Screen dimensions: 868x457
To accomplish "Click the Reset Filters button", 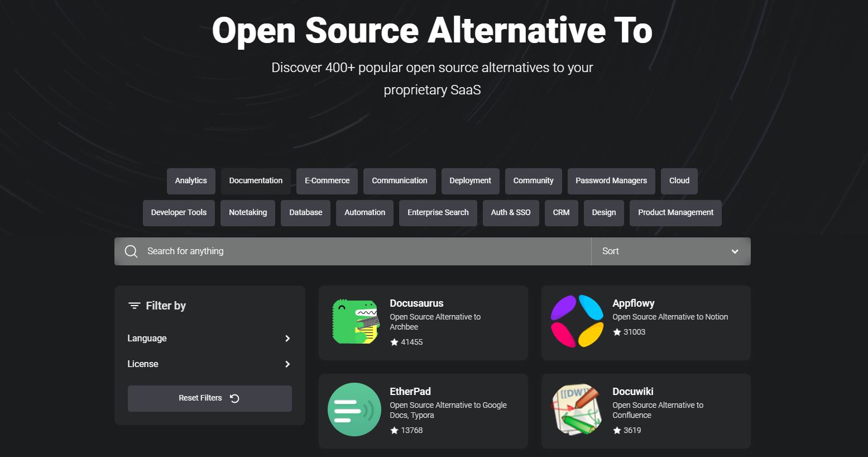I will pyautogui.click(x=209, y=398).
